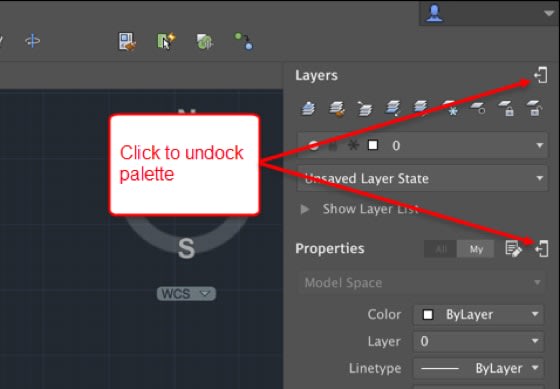This screenshot has width=560, height=389.
Task: Click the panel with orange brush toolbar icon
Action: tap(127, 41)
